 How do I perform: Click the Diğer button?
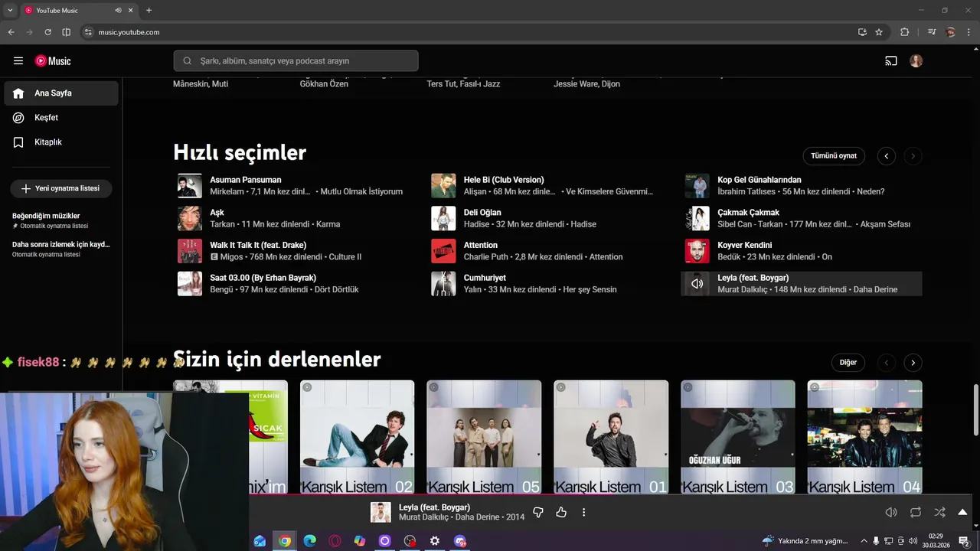pyautogui.click(x=848, y=363)
